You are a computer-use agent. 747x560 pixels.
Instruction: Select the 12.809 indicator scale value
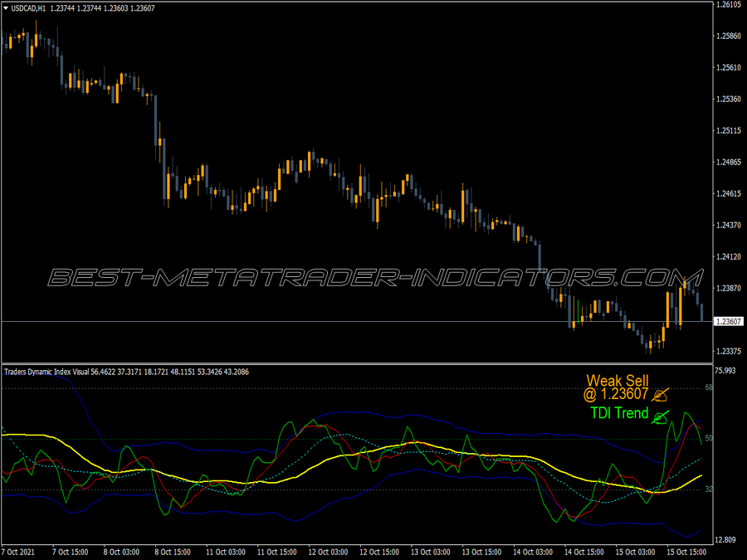[x=725, y=540]
